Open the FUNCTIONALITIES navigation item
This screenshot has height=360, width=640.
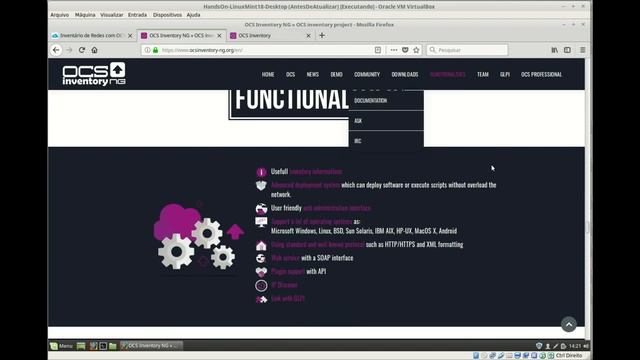pyautogui.click(x=448, y=74)
